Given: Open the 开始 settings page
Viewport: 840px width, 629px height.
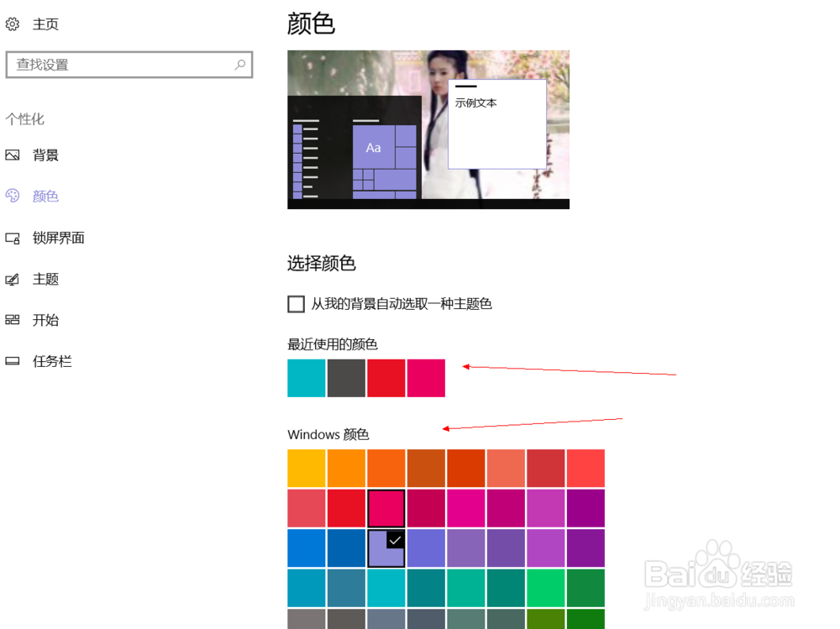Looking at the screenshot, I should click(45, 320).
